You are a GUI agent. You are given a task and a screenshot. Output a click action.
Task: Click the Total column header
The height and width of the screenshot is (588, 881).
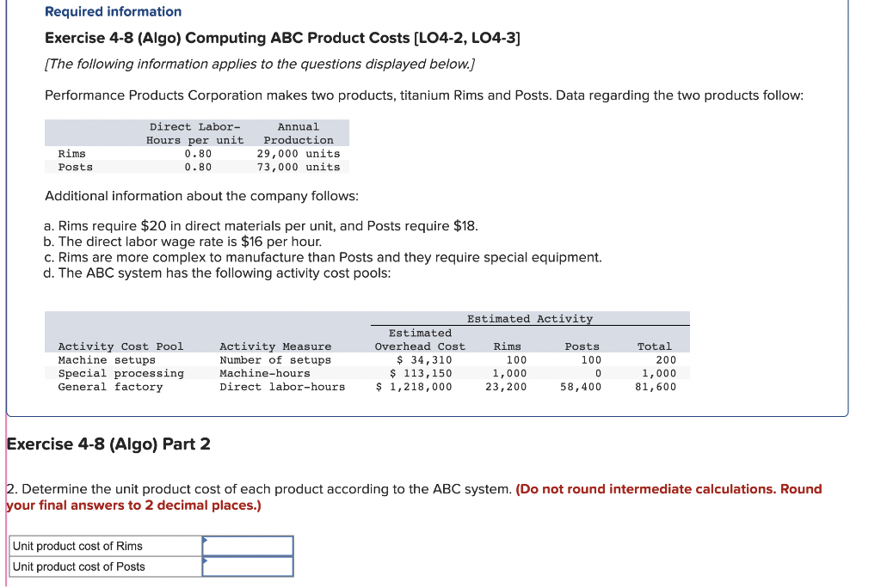655,346
